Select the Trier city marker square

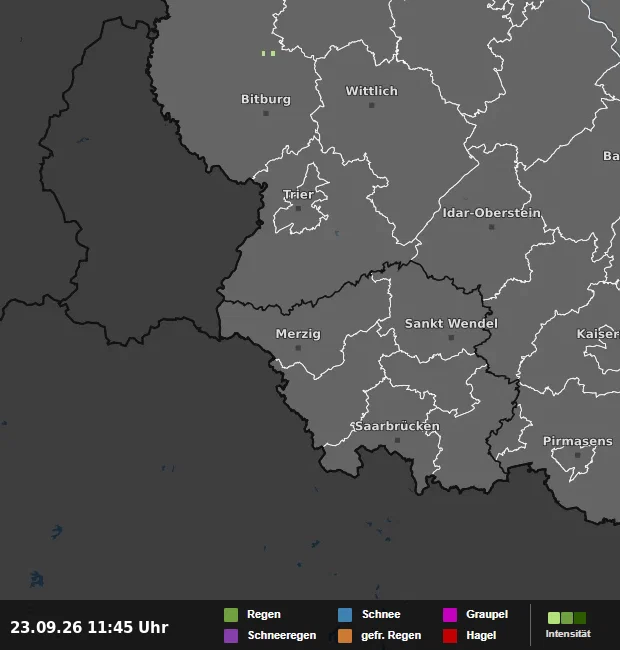point(298,209)
